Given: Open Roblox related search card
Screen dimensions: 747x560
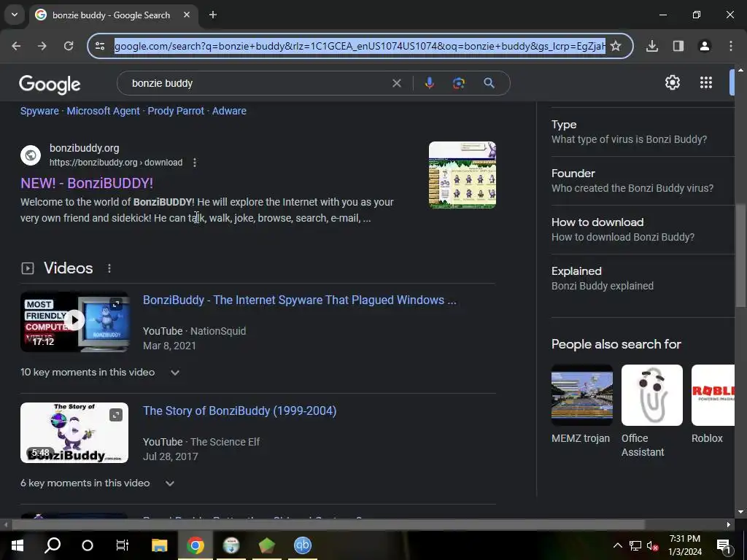Looking at the screenshot, I should pyautogui.click(x=713, y=405).
